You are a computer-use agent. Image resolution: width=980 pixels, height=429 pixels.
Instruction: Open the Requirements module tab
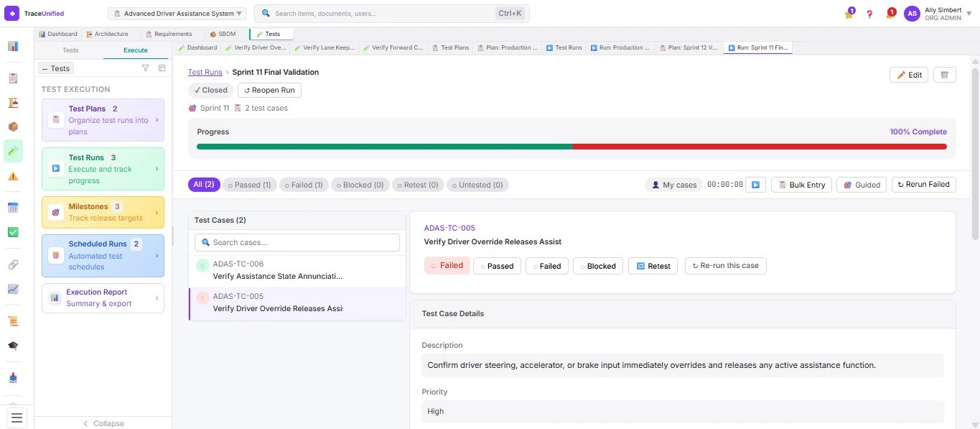pos(169,34)
